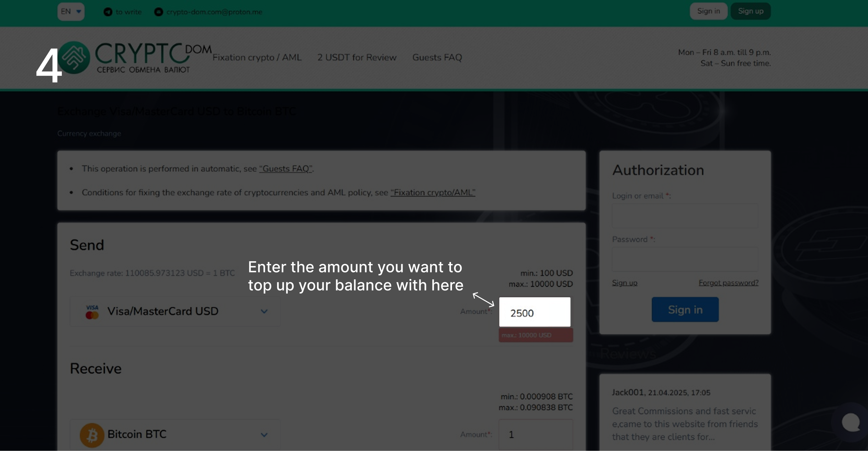Image resolution: width=868 pixels, height=451 pixels.
Task: Click the Bitcoin coin icon
Action: tap(92, 435)
